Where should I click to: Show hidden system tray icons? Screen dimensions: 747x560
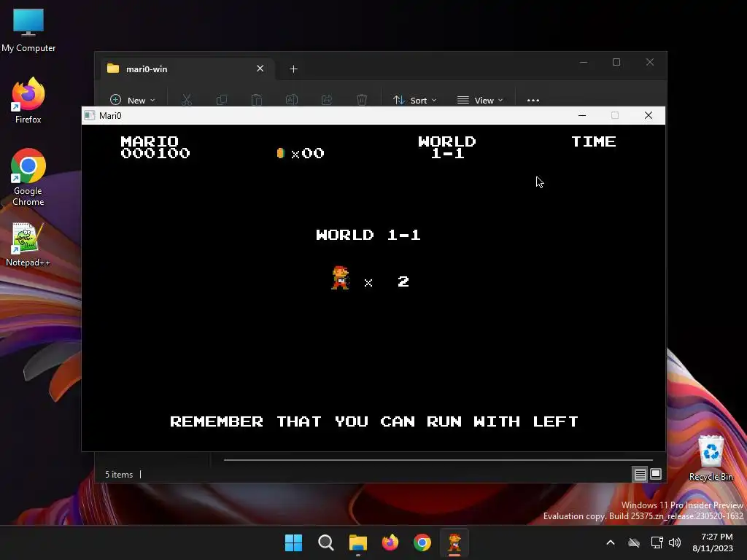[611, 542]
